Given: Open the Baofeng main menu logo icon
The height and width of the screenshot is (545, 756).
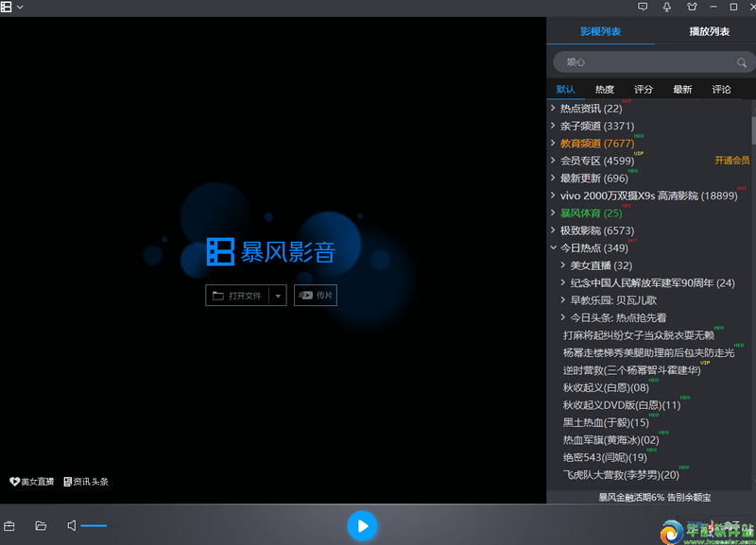Looking at the screenshot, I should pyautogui.click(x=6, y=7).
